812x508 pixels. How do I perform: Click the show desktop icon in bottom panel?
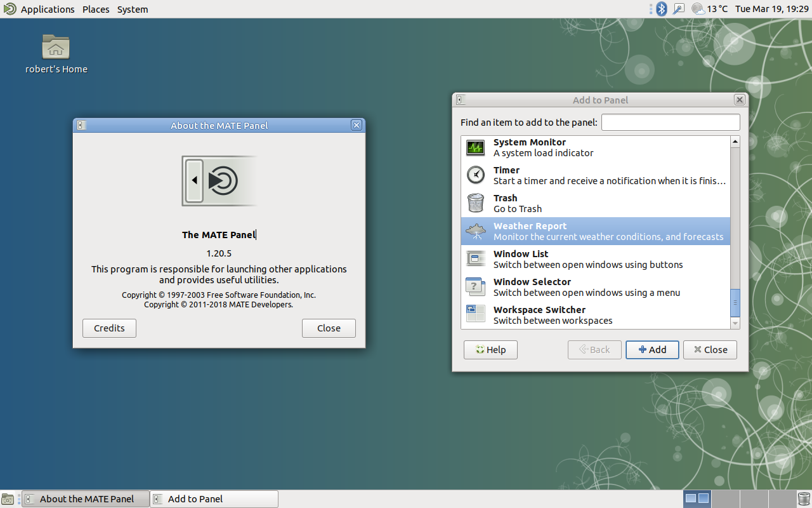(8, 499)
